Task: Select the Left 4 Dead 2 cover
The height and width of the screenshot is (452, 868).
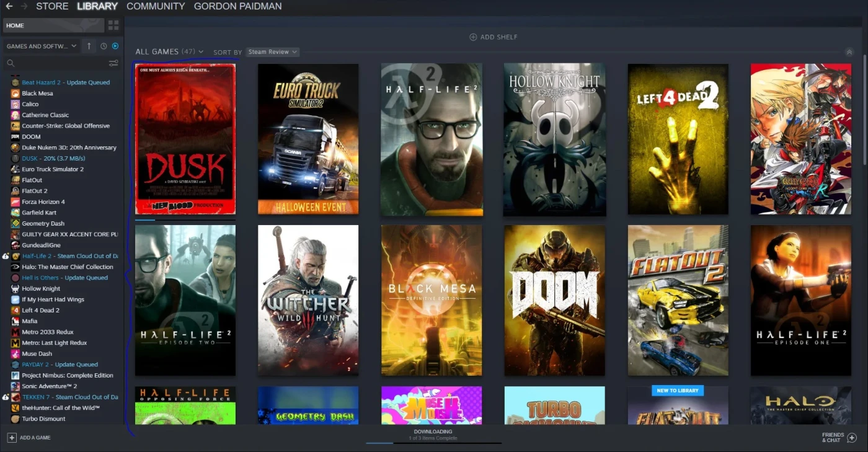Action: coord(678,140)
